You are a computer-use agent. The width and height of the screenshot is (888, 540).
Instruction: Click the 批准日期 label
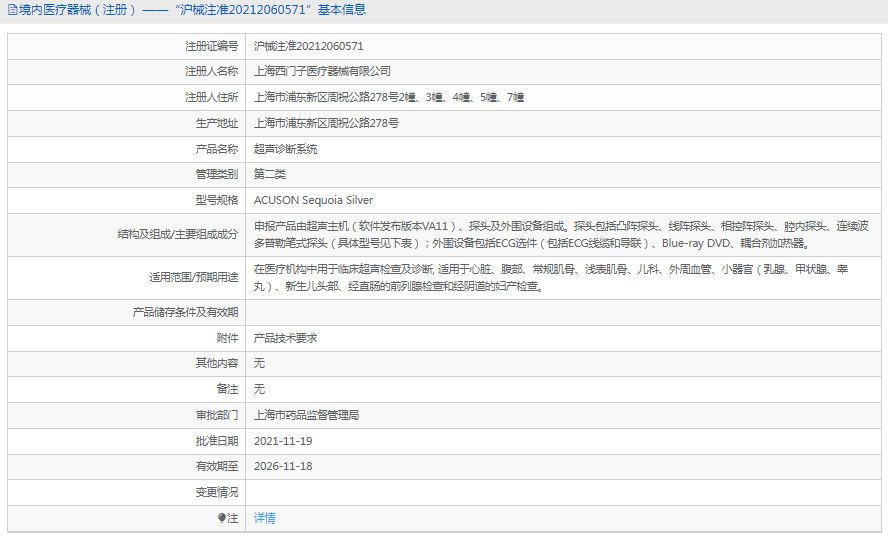coord(217,441)
